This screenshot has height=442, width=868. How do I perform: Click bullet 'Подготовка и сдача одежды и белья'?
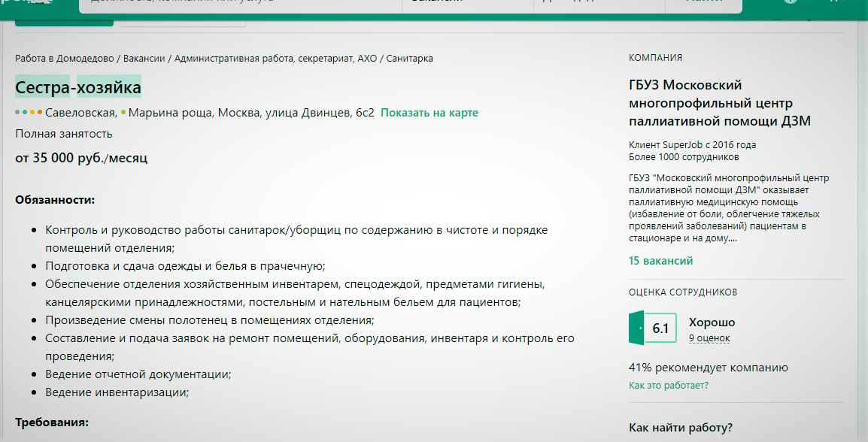186,265
